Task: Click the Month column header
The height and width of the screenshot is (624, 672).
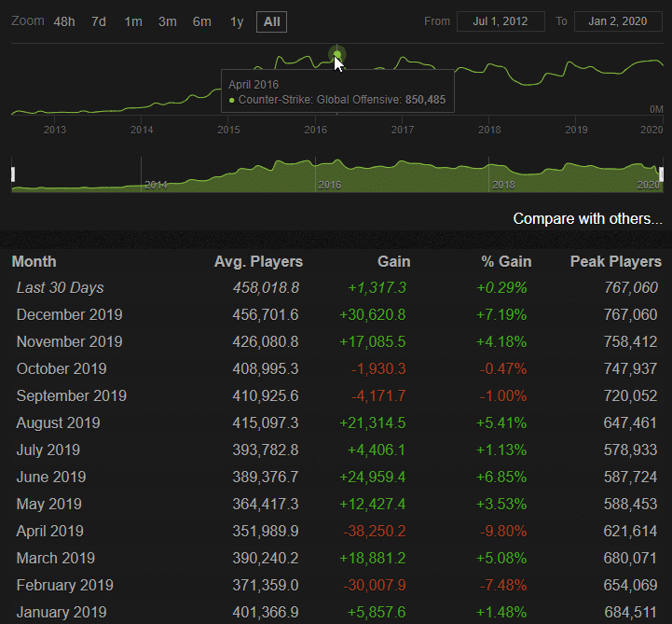Action: coord(34,261)
